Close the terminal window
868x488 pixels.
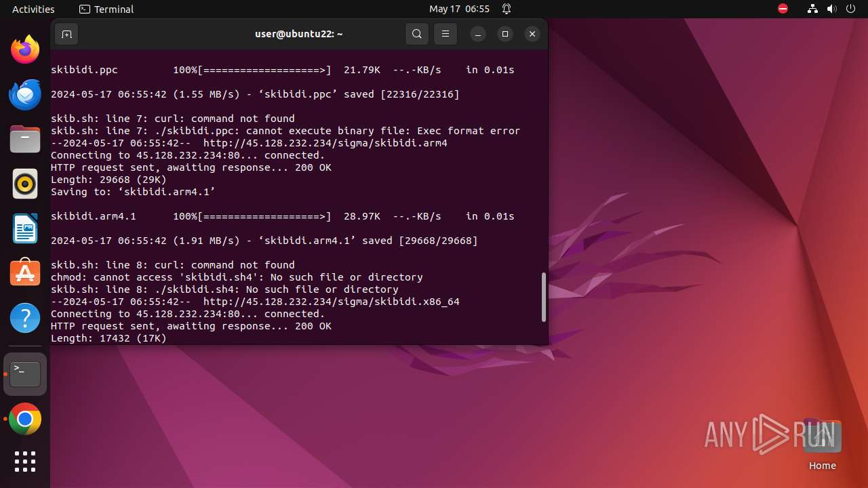(x=532, y=34)
